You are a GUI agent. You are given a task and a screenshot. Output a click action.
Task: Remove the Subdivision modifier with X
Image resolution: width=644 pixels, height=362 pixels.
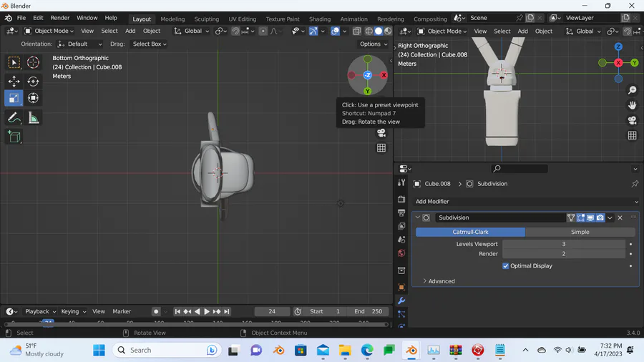620,217
